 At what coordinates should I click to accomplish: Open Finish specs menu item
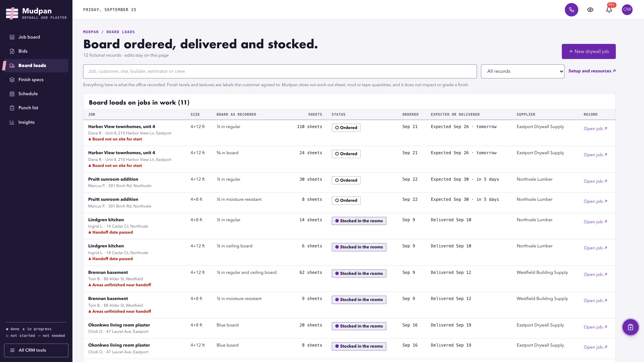point(36,80)
